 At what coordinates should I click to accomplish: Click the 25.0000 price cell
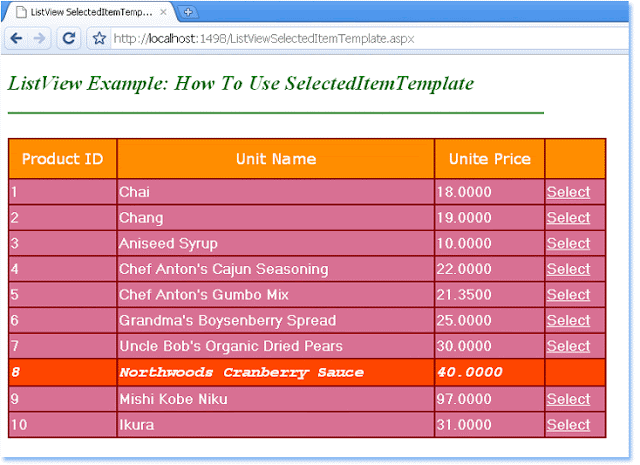490,320
